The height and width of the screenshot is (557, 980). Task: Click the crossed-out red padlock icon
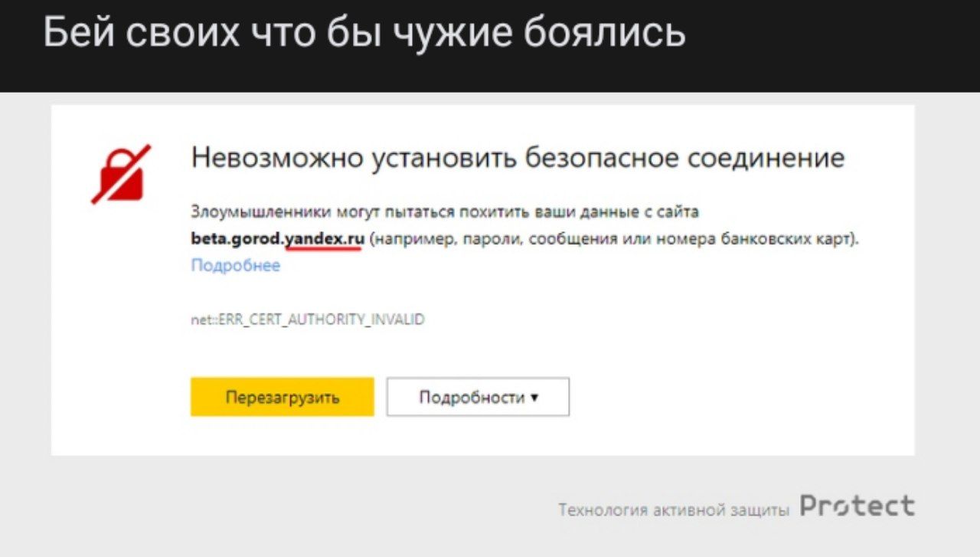[x=121, y=174]
